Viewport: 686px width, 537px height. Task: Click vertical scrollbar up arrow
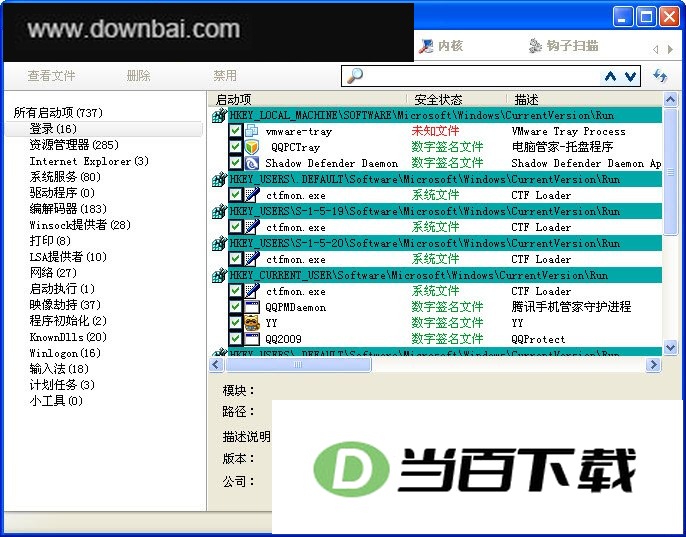pos(670,100)
